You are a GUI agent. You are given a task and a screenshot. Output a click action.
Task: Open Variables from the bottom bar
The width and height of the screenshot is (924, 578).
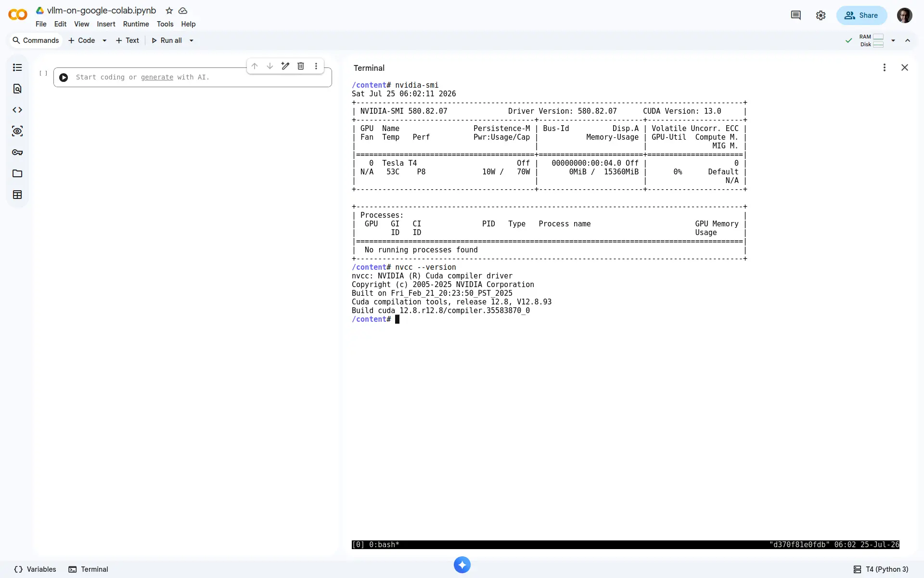pos(35,569)
